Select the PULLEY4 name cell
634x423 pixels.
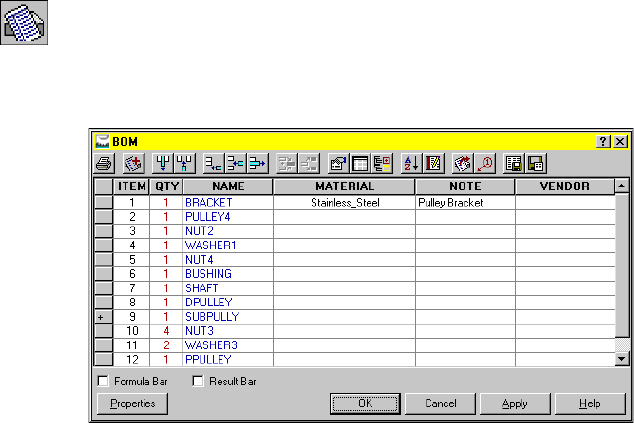click(x=228, y=217)
